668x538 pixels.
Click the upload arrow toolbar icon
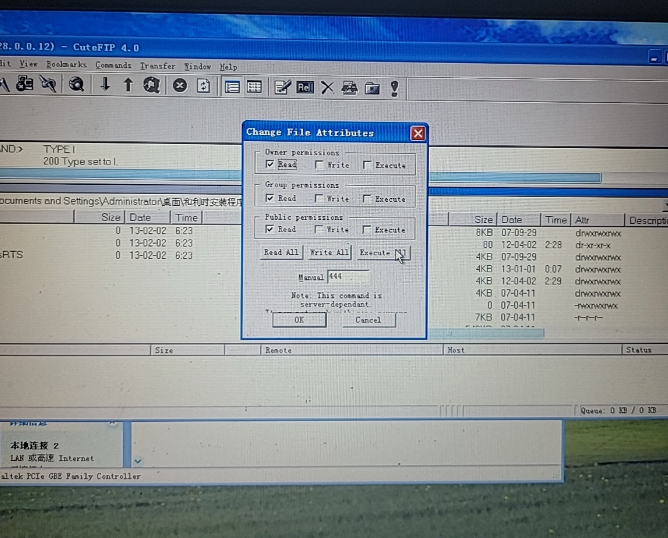128,86
